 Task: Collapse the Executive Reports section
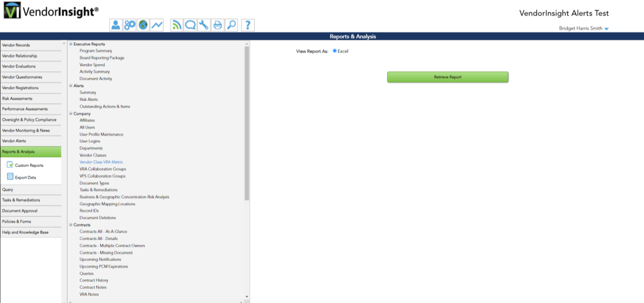[x=69, y=44]
